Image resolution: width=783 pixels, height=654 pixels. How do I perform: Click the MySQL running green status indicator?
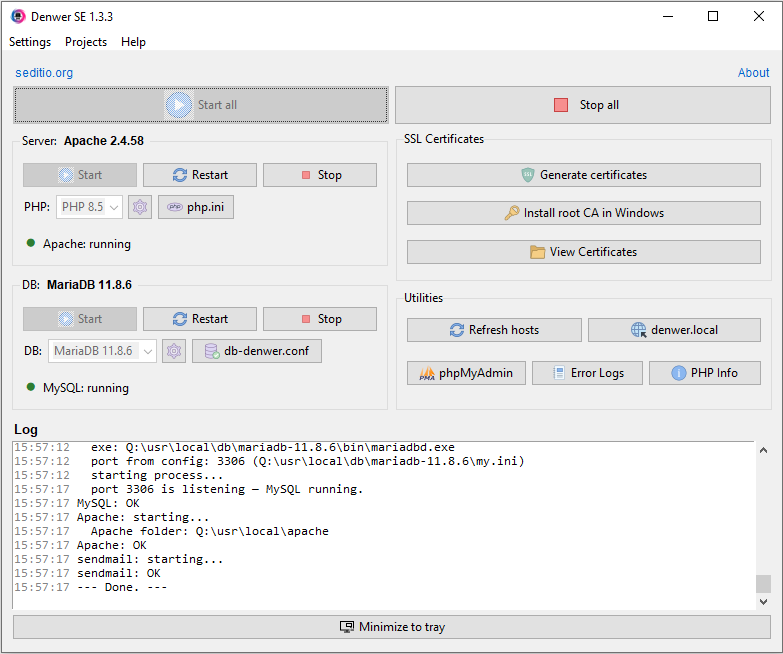click(31, 387)
